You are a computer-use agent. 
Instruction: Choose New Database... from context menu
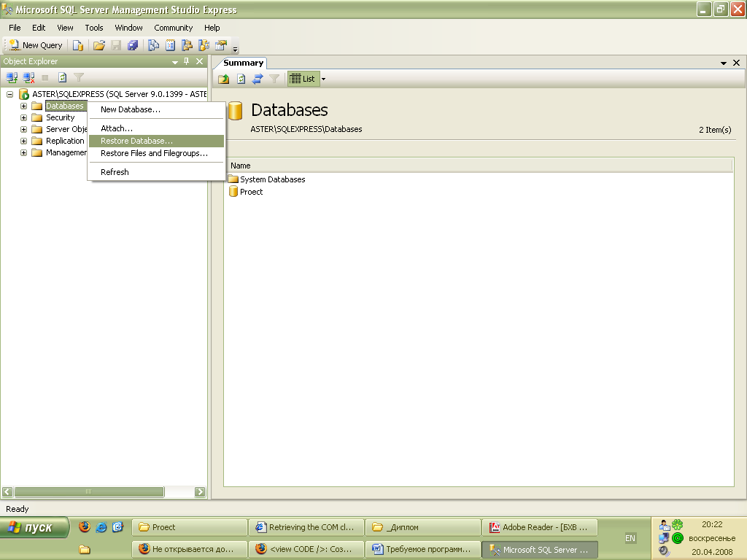tap(156, 109)
